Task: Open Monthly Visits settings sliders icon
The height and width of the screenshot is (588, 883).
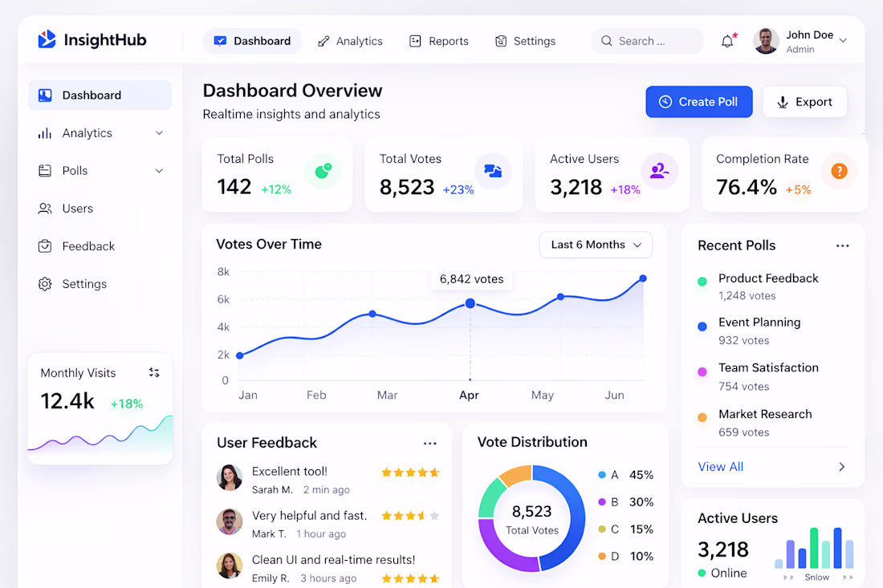Action: pos(154,372)
